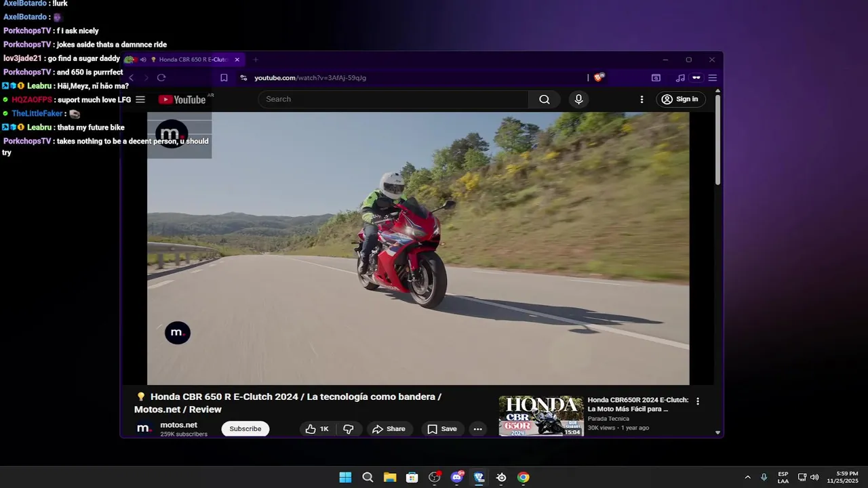Viewport: 868px width, 488px height.
Task: Open the motos.net channel name link
Action: 178,425
